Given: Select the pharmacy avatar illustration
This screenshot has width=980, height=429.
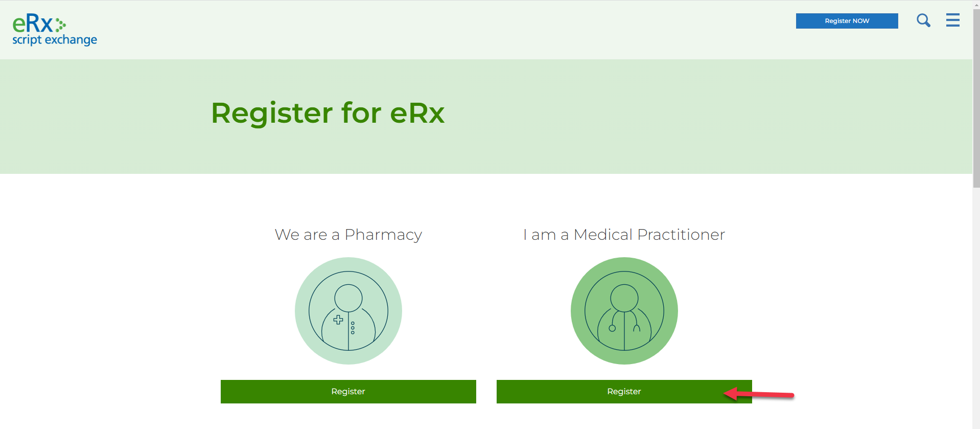Looking at the screenshot, I should pyautogui.click(x=348, y=310).
